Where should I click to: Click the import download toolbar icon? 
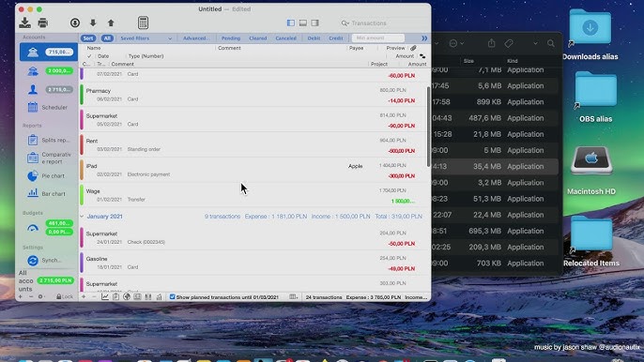coord(25,23)
